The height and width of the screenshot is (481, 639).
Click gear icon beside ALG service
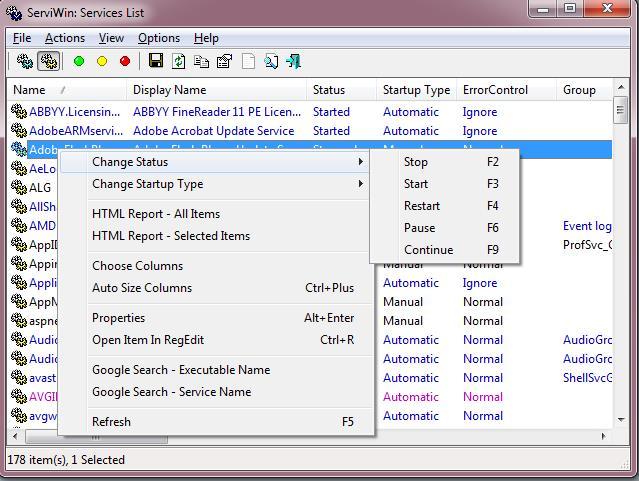click(19, 188)
